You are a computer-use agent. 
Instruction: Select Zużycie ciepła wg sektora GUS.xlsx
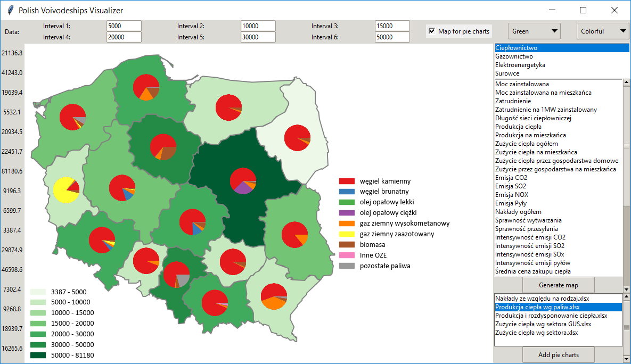click(559, 324)
